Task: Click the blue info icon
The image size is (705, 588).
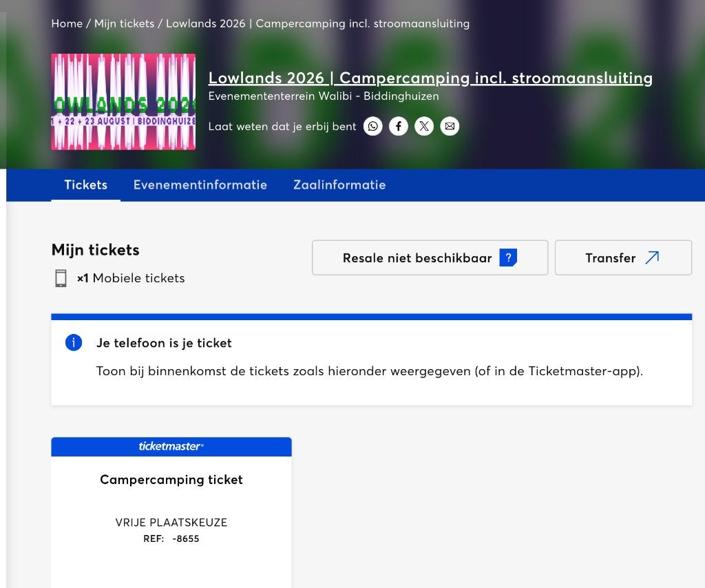Action: coord(74,343)
